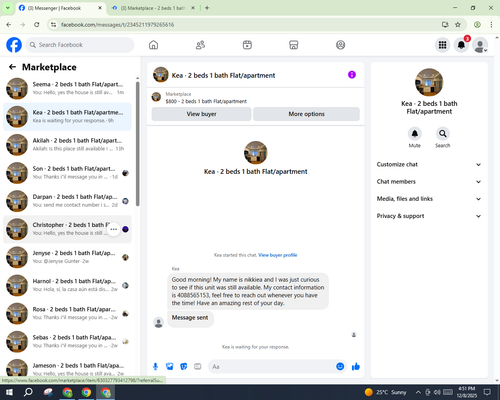Open the Jameson conversation
Screen dimensions: 500x400
[67, 368]
